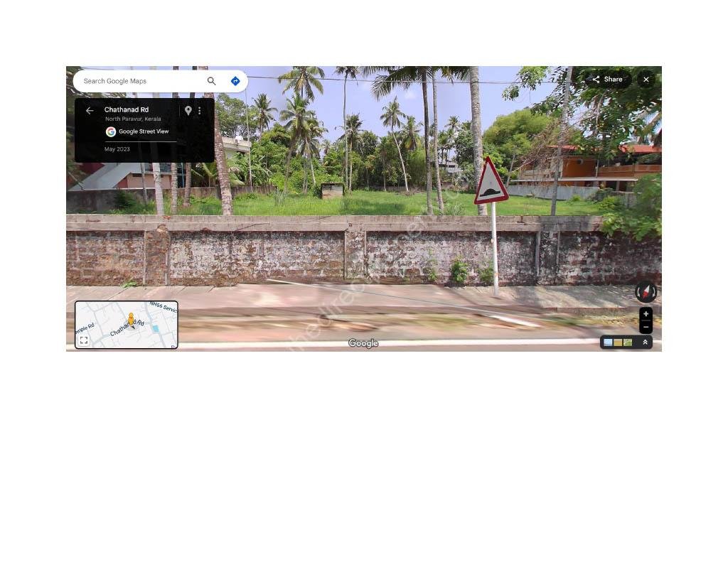Open directions from the search bar
Viewport: 728px width, 562px height.
pyautogui.click(x=235, y=80)
